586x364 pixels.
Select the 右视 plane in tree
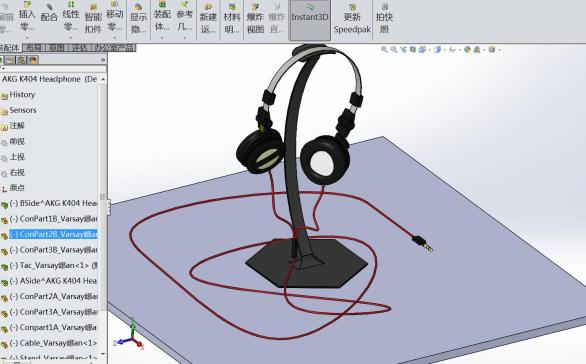tap(17, 173)
